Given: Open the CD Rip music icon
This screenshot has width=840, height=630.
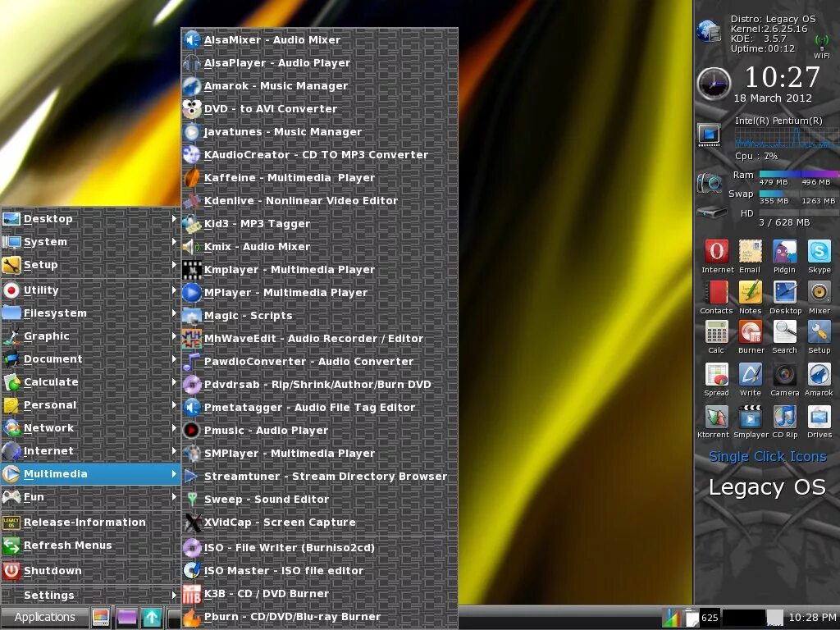Looking at the screenshot, I should click(785, 417).
